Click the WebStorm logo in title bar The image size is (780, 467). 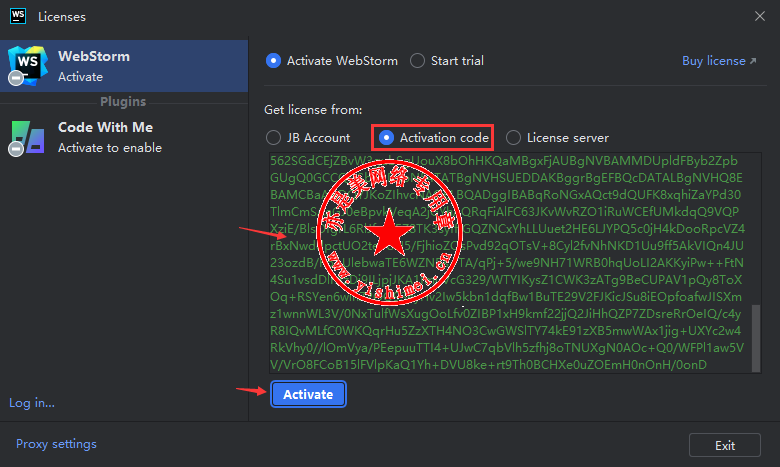18,16
